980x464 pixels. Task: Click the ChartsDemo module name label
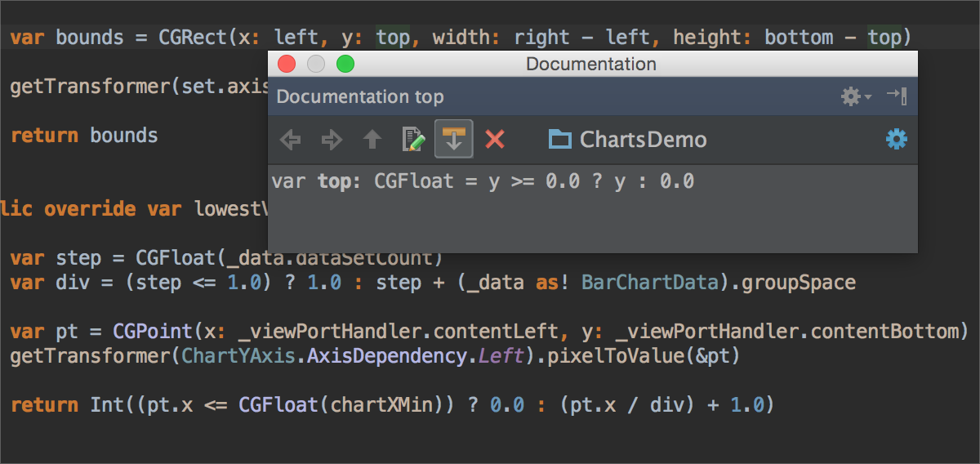[x=643, y=140]
